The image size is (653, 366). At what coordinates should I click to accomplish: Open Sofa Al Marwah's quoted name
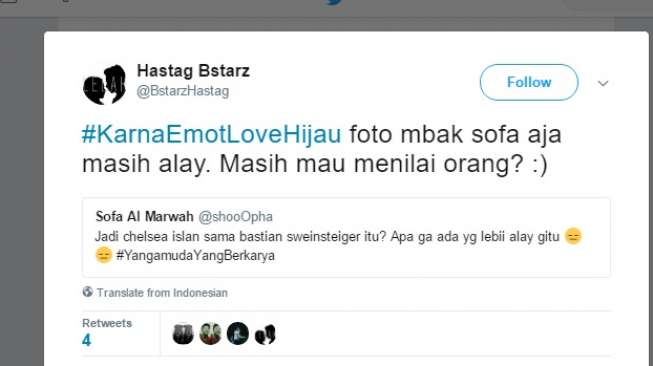pyautogui.click(x=145, y=217)
